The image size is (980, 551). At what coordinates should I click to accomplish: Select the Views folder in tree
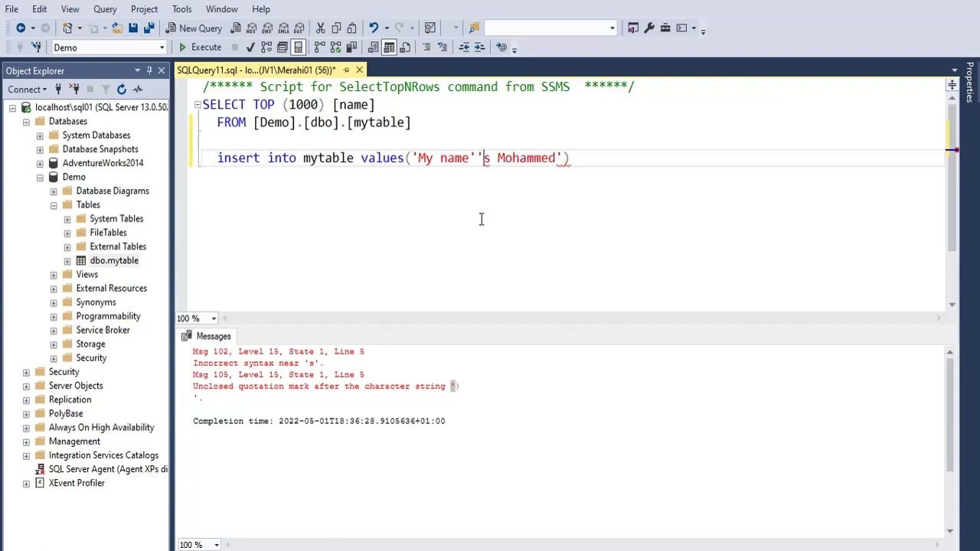[87, 275]
